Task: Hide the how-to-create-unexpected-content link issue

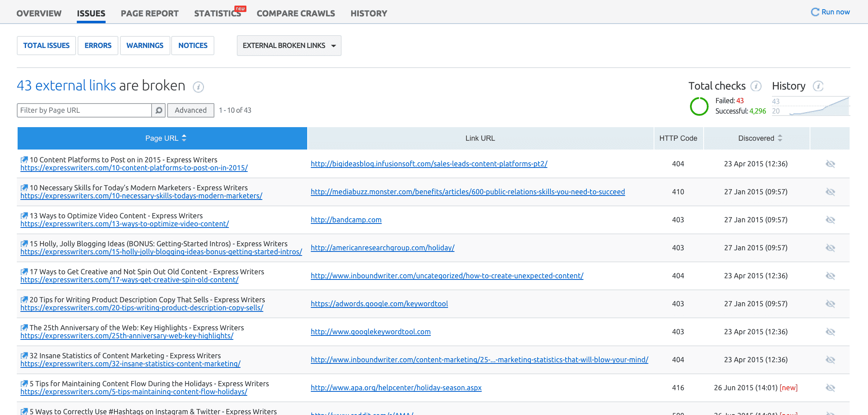Action: pos(830,276)
